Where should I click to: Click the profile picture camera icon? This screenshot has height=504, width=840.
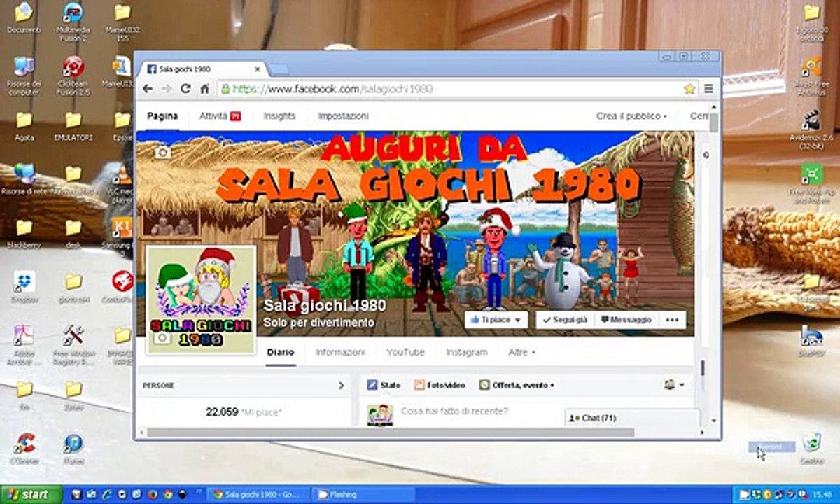pyautogui.click(x=162, y=338)
